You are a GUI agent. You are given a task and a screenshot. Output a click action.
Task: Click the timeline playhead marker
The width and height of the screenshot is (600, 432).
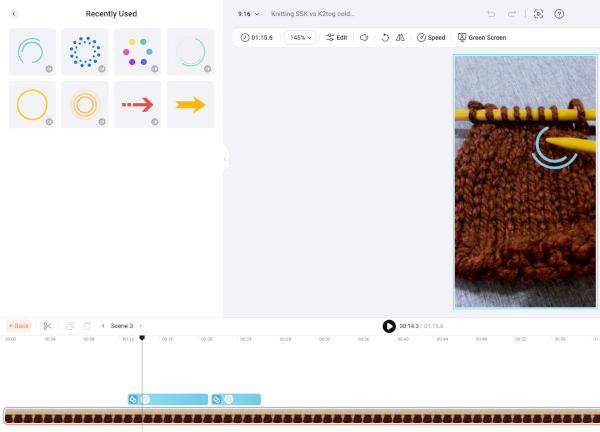click(142, 338)
